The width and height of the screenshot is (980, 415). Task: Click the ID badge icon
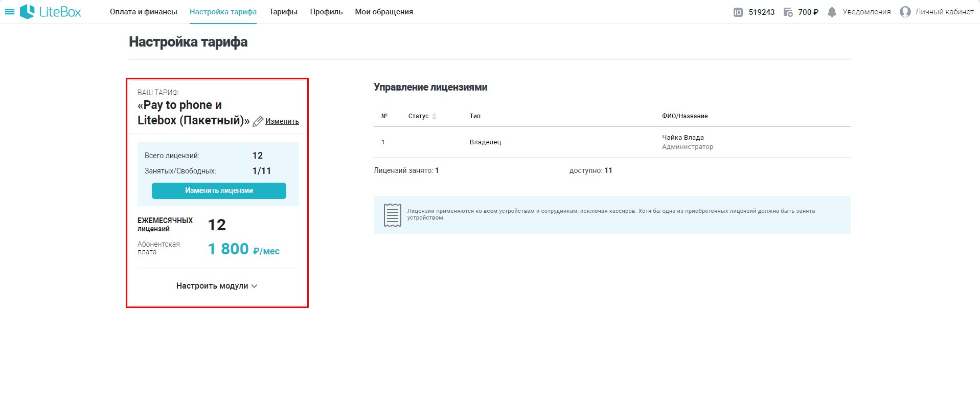click(738, 12)
